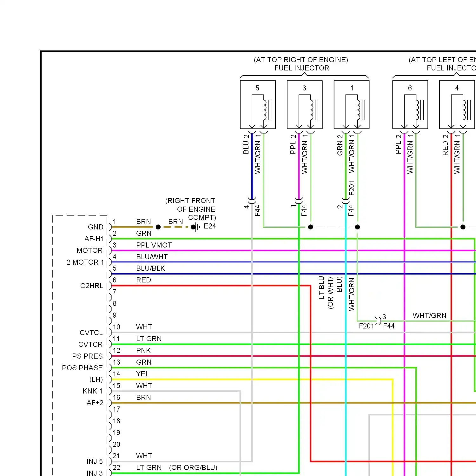Click the "INJ 5" pin name

95,461
